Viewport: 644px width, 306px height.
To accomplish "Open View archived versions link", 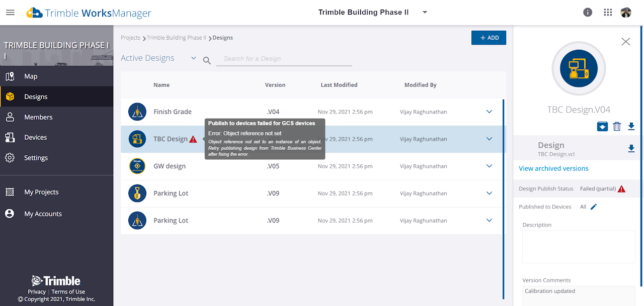I will (x=553, y=168).
